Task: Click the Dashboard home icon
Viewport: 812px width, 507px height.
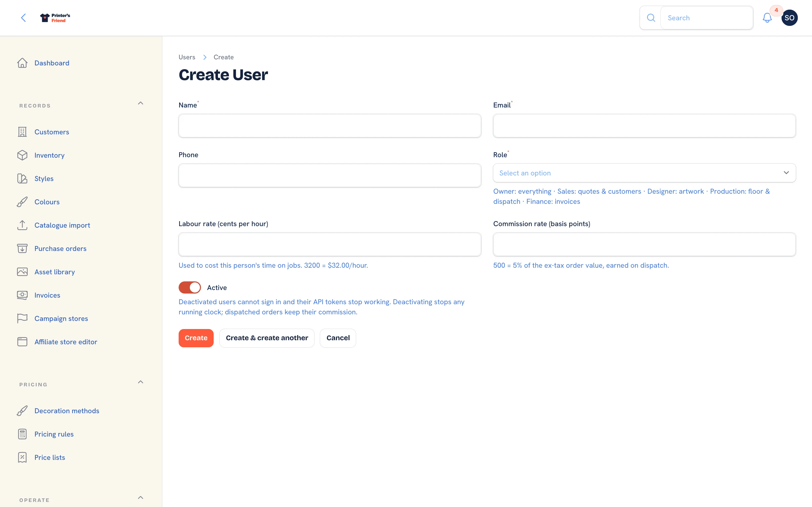Action: point(22,63)
